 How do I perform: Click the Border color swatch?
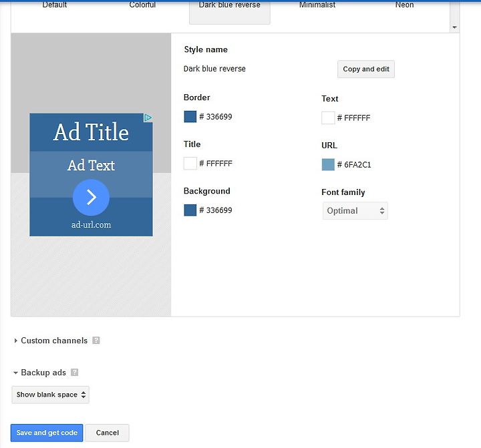point(190,117)
